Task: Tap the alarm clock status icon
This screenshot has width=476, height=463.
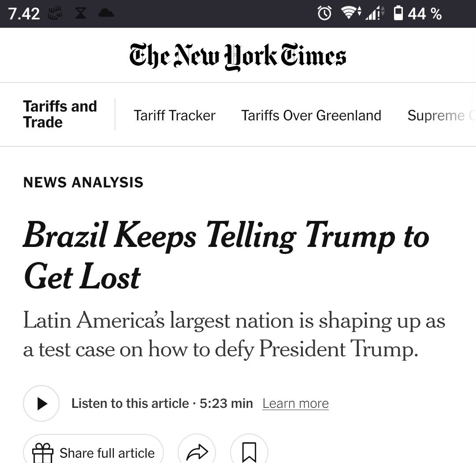Action: click(325, 14)
